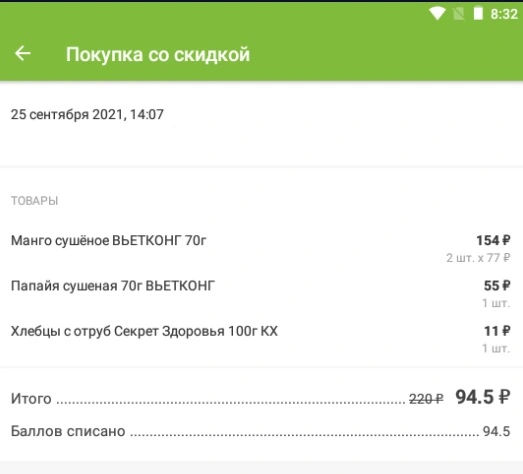Tap the battery status icon
Screen dimensions: 523x474
click(478, 14)
